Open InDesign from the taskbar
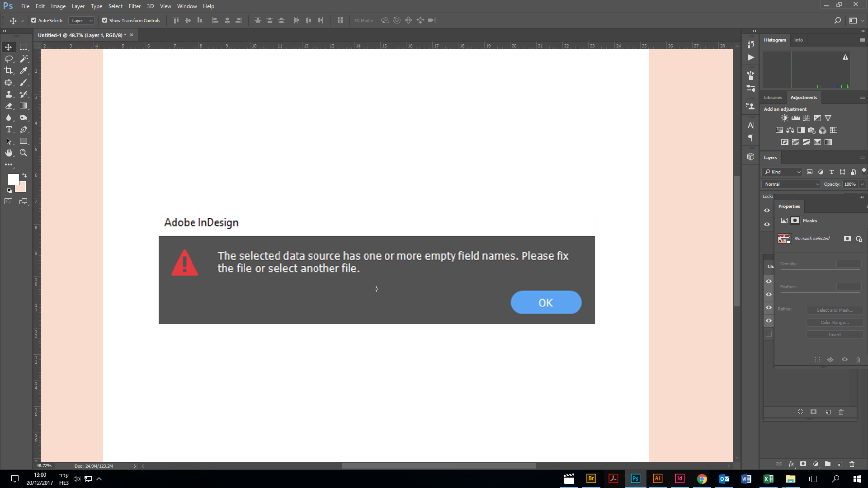868x488 pixels. point(679,479)
